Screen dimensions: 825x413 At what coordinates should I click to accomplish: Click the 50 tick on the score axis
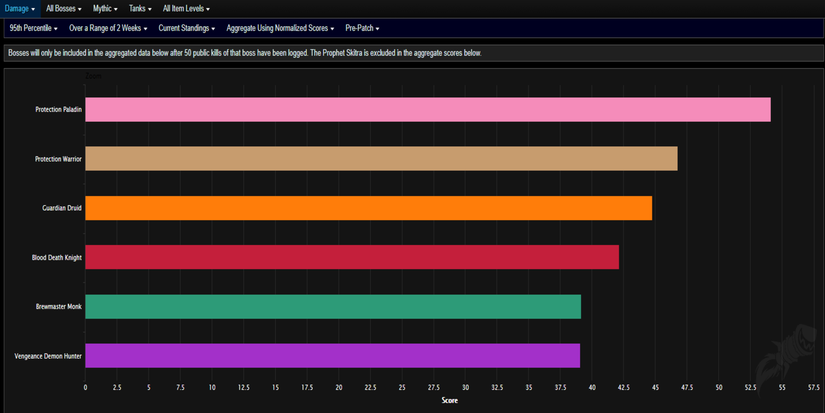pyautogui.click(x=719, y=387)
